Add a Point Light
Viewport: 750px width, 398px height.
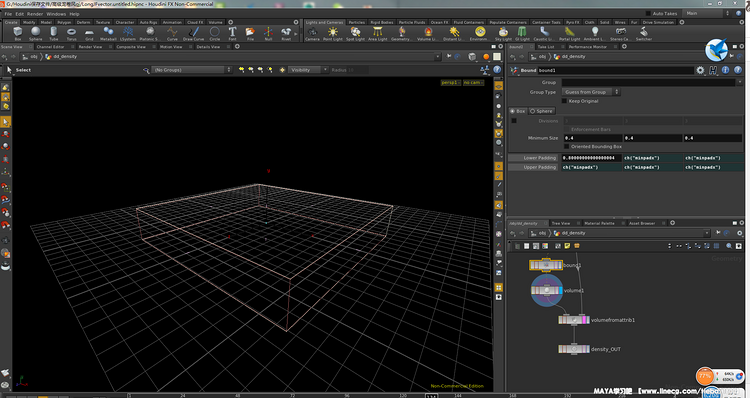tap(333, 33)
